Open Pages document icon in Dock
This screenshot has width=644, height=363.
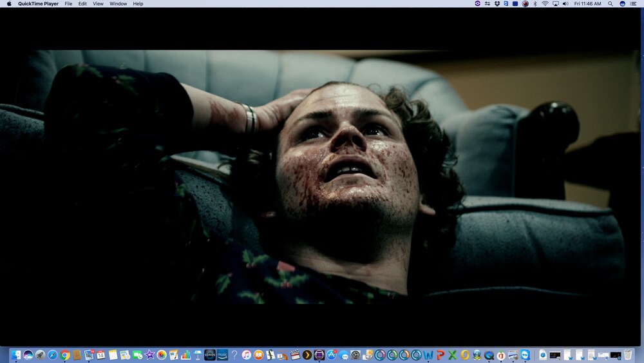coord(174,355)
